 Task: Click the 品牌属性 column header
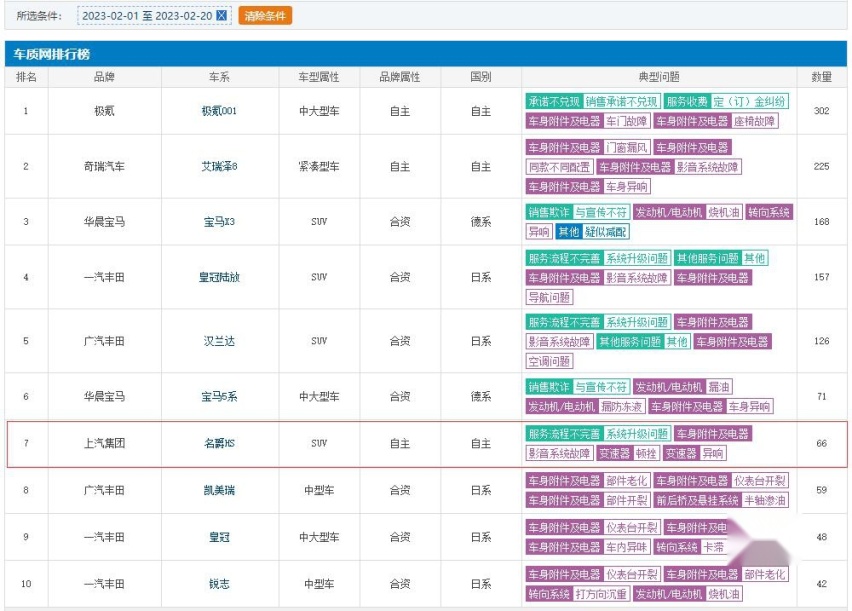pos(400,77)
